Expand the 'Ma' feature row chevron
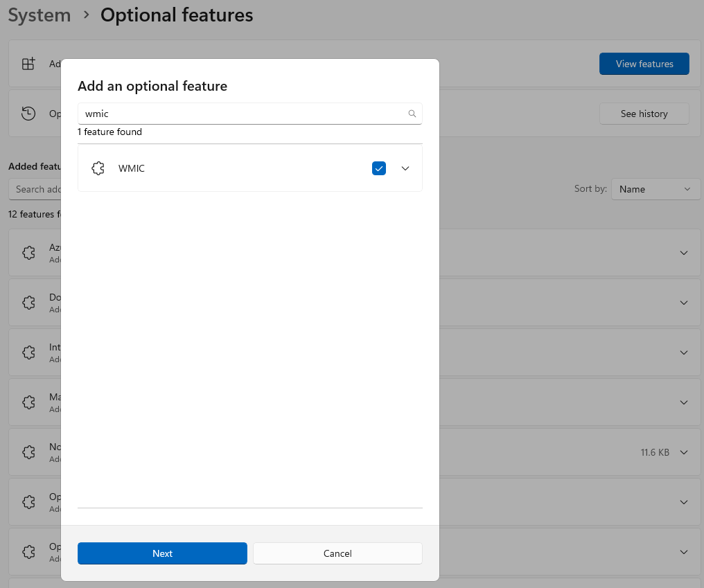Viewport: 704px width, 588px height. pyautogui.click(x=684, y=402)
